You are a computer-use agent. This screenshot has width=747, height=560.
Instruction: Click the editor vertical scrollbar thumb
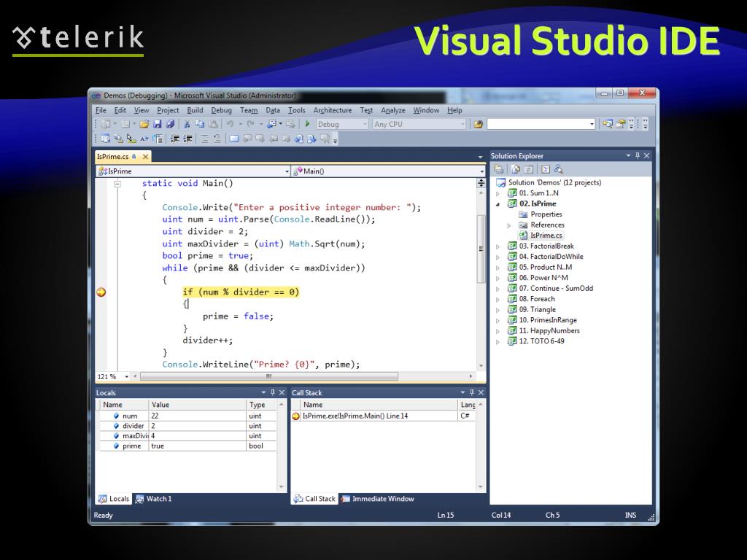coord(481,249)
